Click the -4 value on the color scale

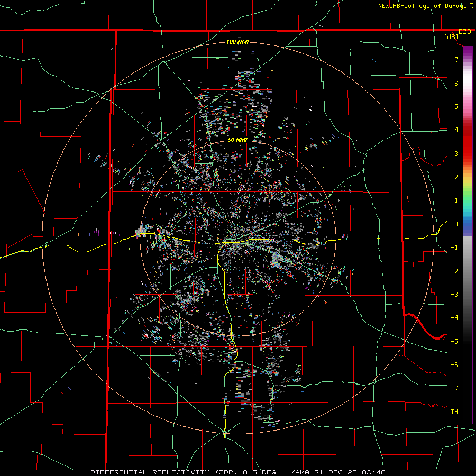tap(454, 317)
